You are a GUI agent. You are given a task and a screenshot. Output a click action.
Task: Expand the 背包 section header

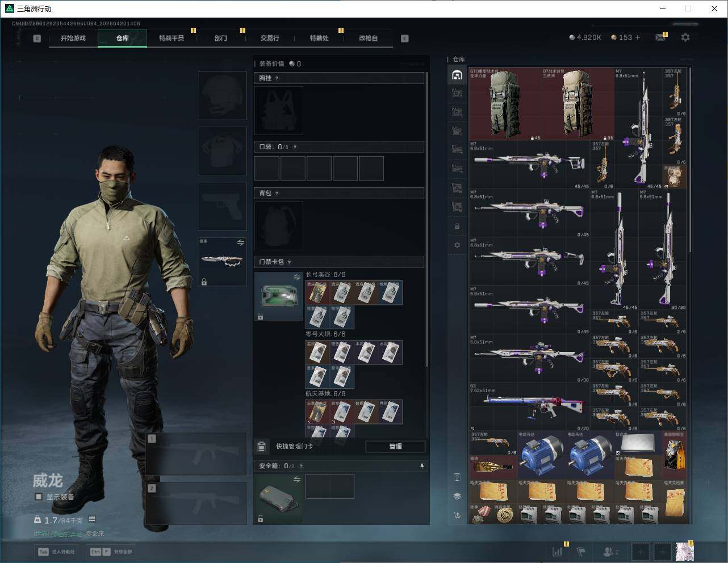point(339,194)
